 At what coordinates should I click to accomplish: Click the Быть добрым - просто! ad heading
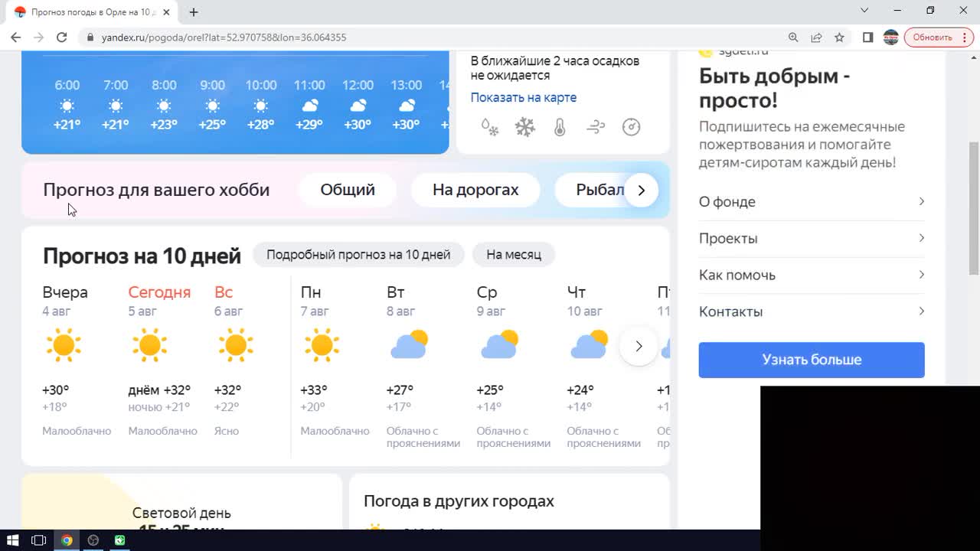pos(774,88)
